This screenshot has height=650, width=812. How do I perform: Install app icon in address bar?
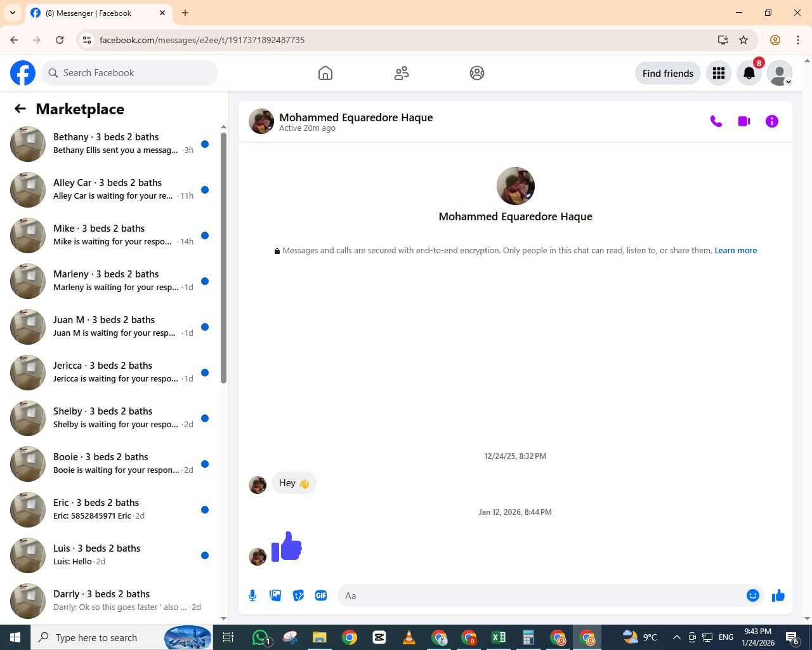tap(723, 40)
